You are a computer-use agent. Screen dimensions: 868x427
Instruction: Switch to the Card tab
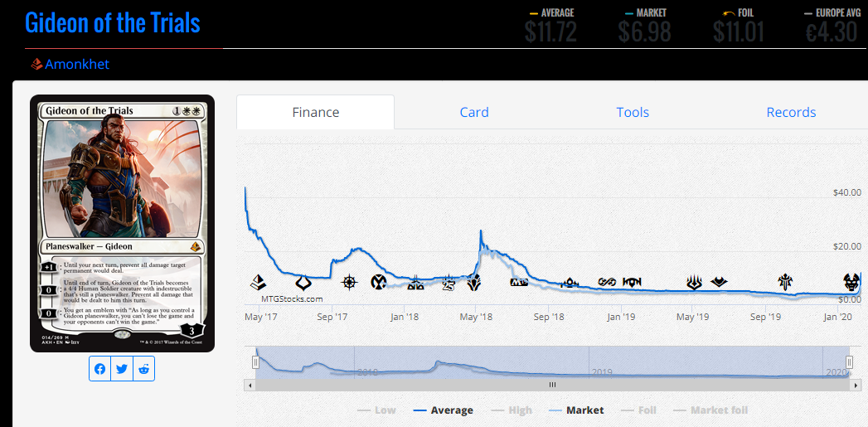pyautogui.click(x=474, y=113)
